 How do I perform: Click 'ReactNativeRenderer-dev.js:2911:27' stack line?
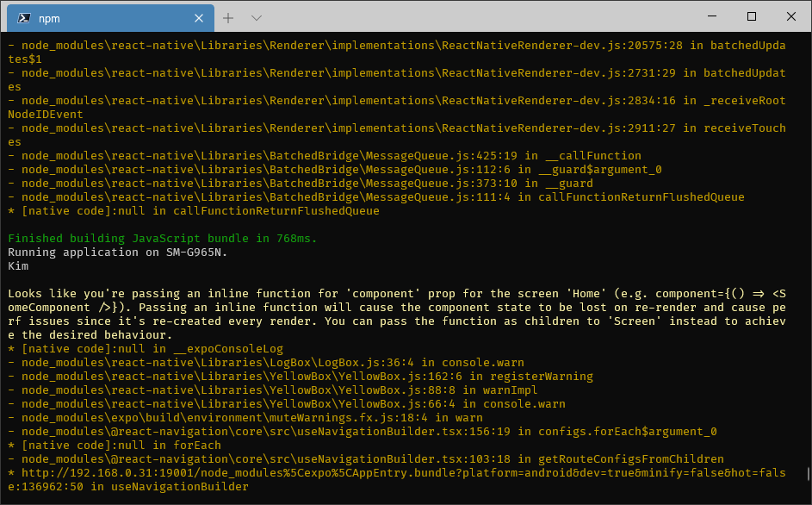(x=397, y=134)
